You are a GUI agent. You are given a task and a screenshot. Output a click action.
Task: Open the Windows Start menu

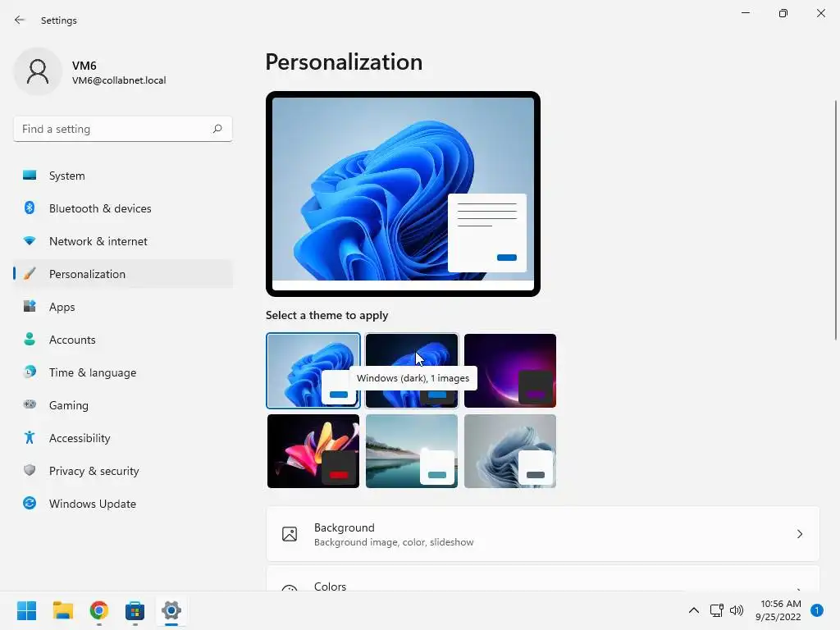pyautogui.click(x=27, y=610)
